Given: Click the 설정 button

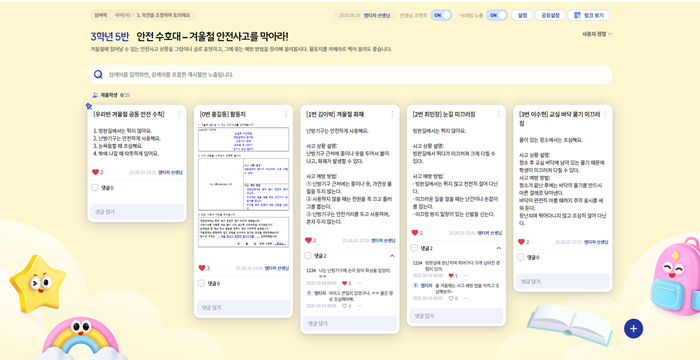Looking at the screenshot, I should click(522, 15).
